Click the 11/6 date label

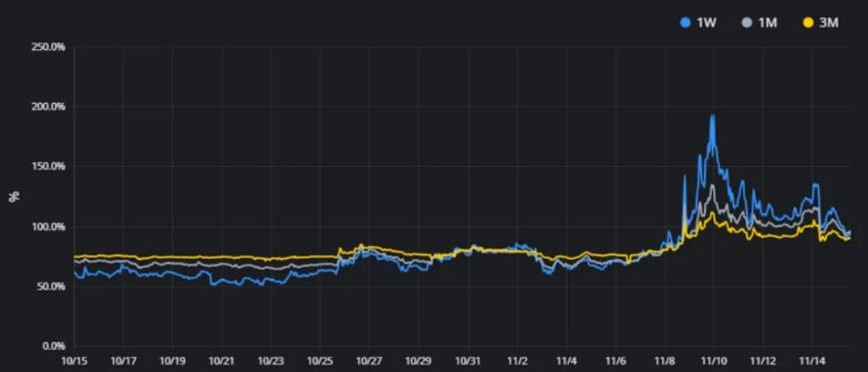pos(615,360)
